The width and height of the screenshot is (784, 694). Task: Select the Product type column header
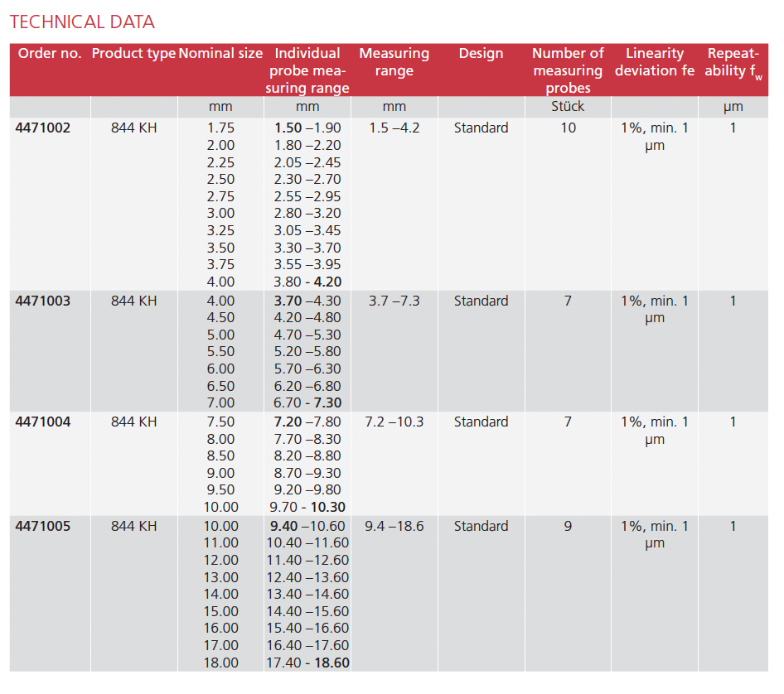tap(133, 54)
